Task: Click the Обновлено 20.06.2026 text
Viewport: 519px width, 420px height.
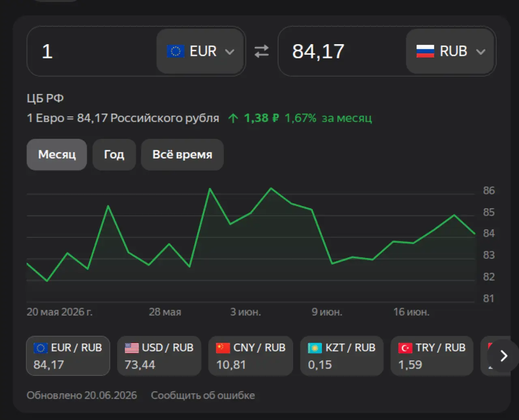Action: pos(82,395)
